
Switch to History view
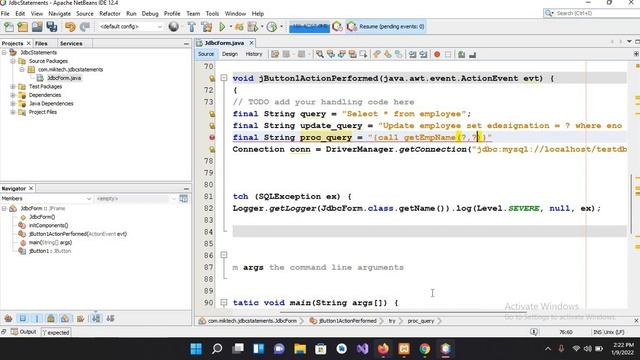(x=253, y=54)
